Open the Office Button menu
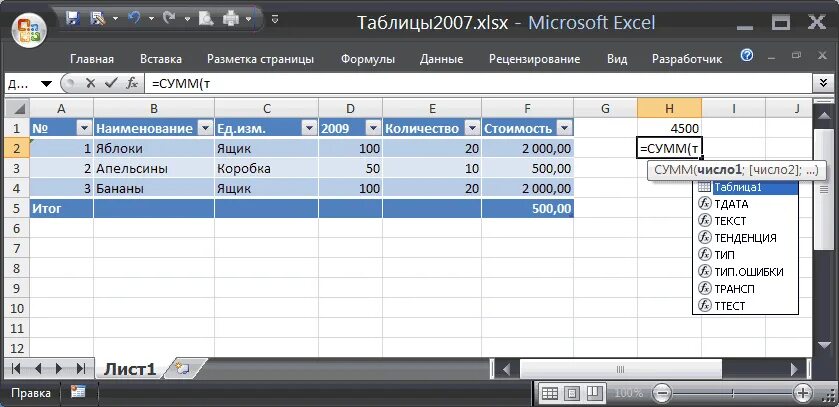 [x=29, y=29]
